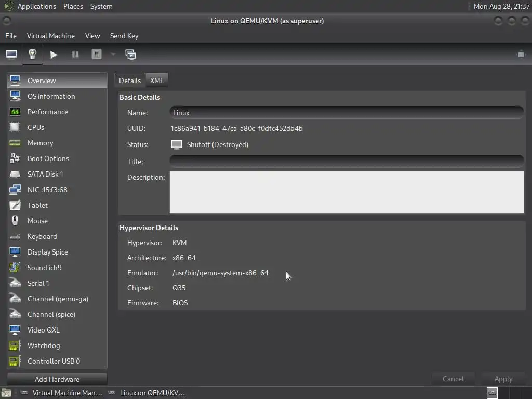Show the graphical console view icon
Image resolution: width=532 pixels, height=399 pixels.
click(x=11, y=54)
